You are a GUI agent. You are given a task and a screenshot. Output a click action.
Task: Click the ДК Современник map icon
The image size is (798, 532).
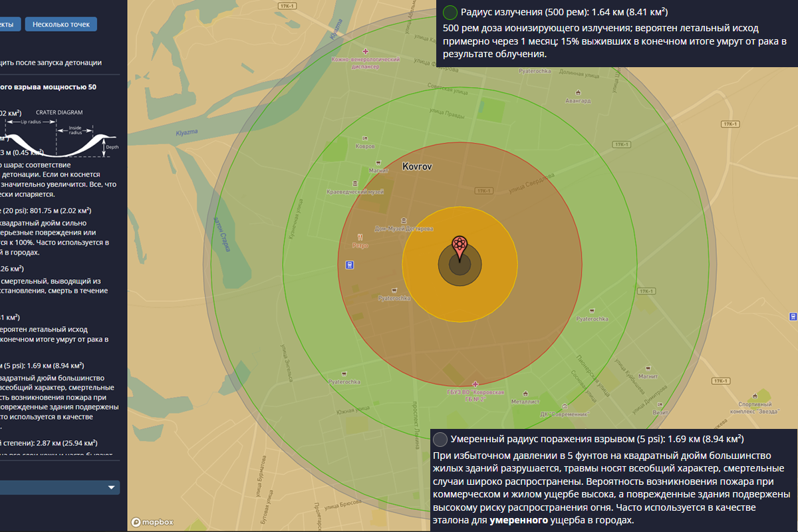pyautogui.click(x=564, y=406)
